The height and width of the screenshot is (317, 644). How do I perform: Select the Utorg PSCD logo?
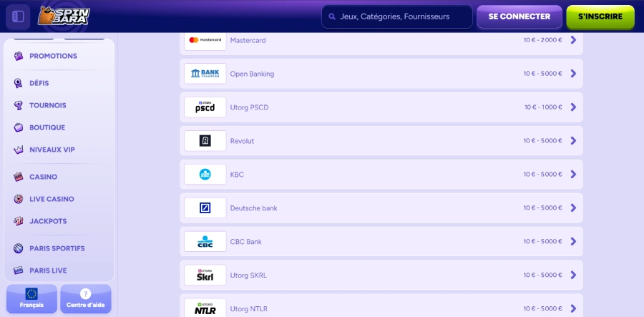(x=205, y=107)
